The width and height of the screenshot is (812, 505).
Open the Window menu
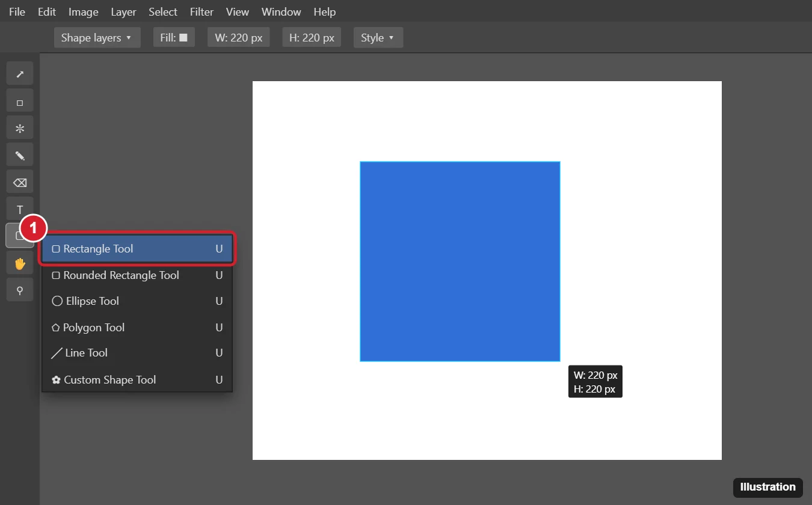click(281, 12)
